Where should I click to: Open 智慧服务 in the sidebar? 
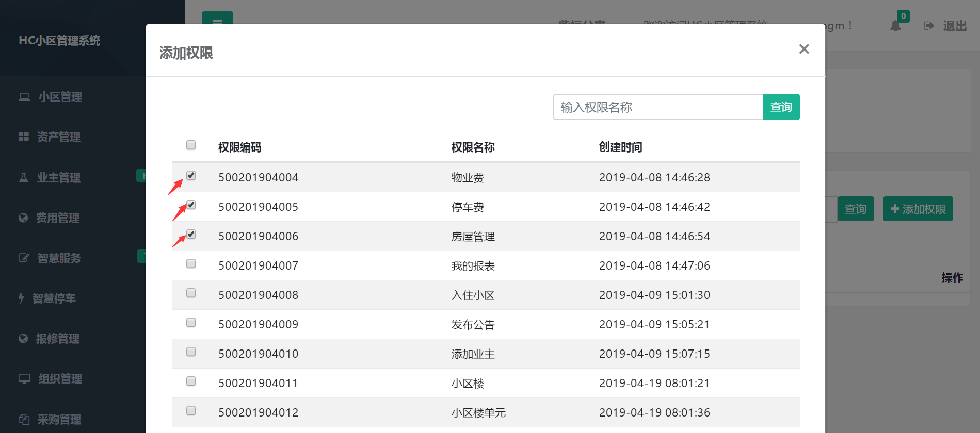point(59,258)
